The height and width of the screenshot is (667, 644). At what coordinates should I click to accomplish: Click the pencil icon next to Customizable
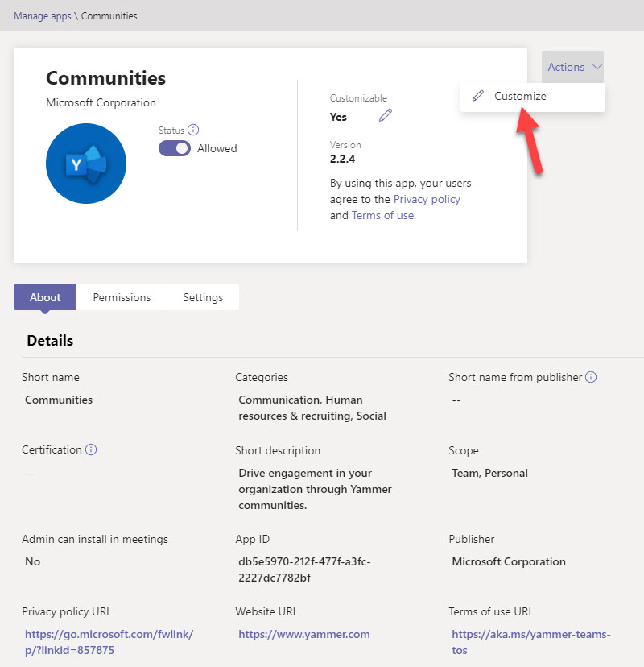click(386, 116)
